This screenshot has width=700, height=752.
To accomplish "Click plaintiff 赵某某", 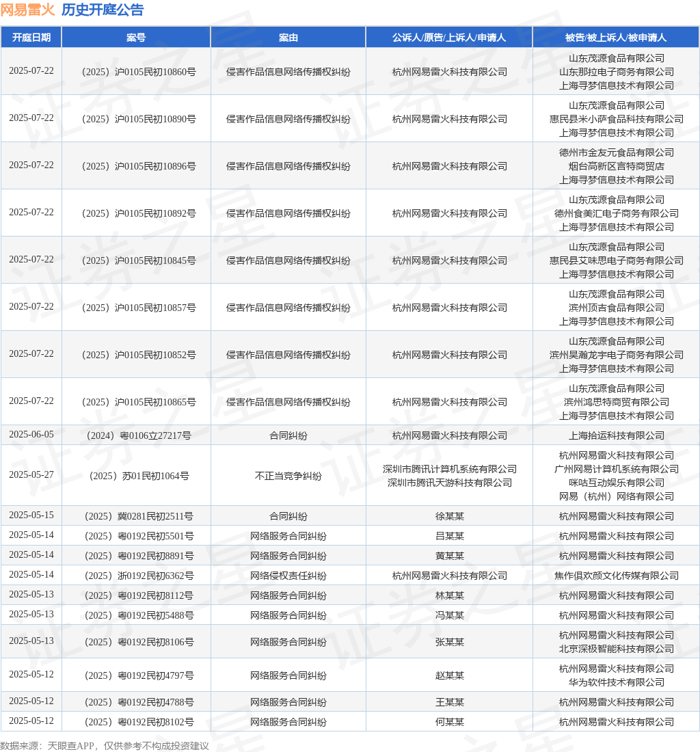I will [450, 675].
